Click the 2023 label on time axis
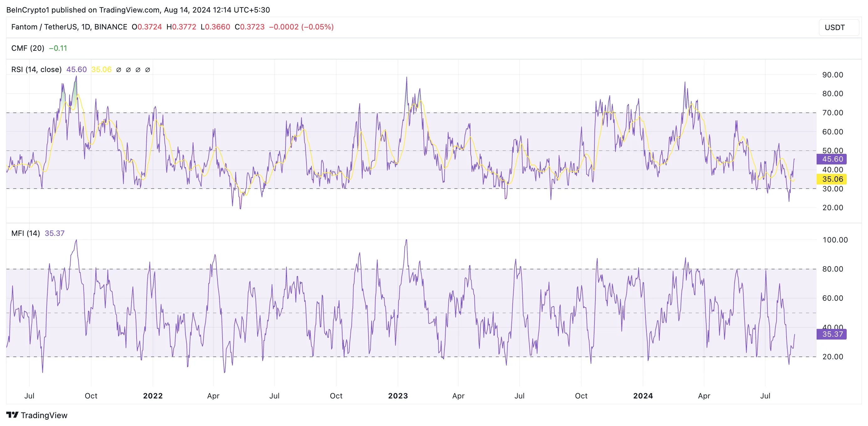Screen dimensions: 868x426 tap(398, 396)
